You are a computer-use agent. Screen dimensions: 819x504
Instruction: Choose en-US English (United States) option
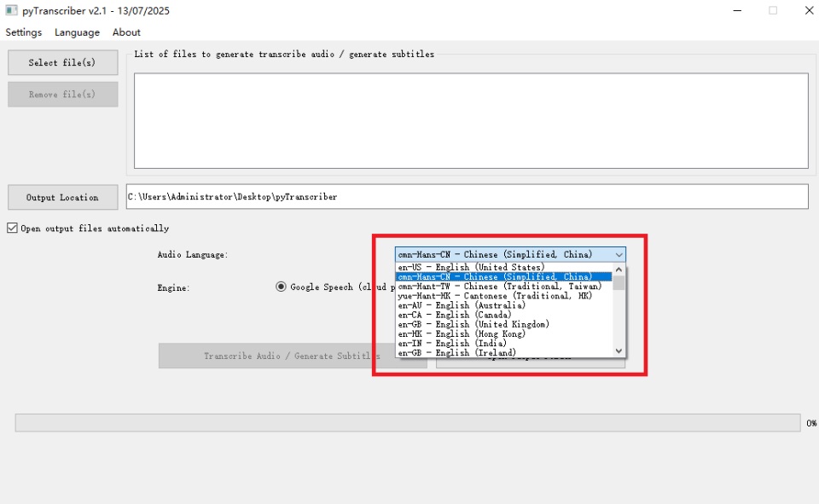click(503, 268)
